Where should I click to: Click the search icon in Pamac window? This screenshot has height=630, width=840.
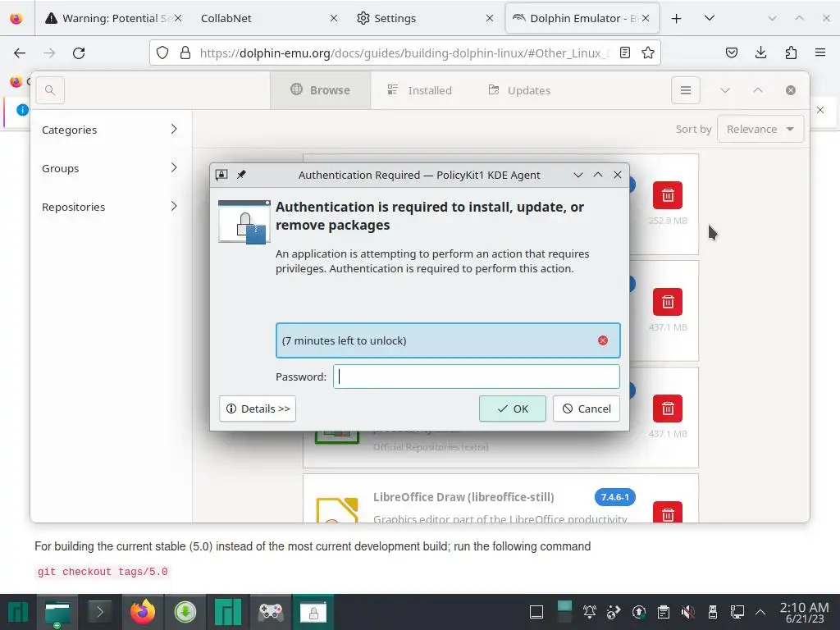point(50,90)
